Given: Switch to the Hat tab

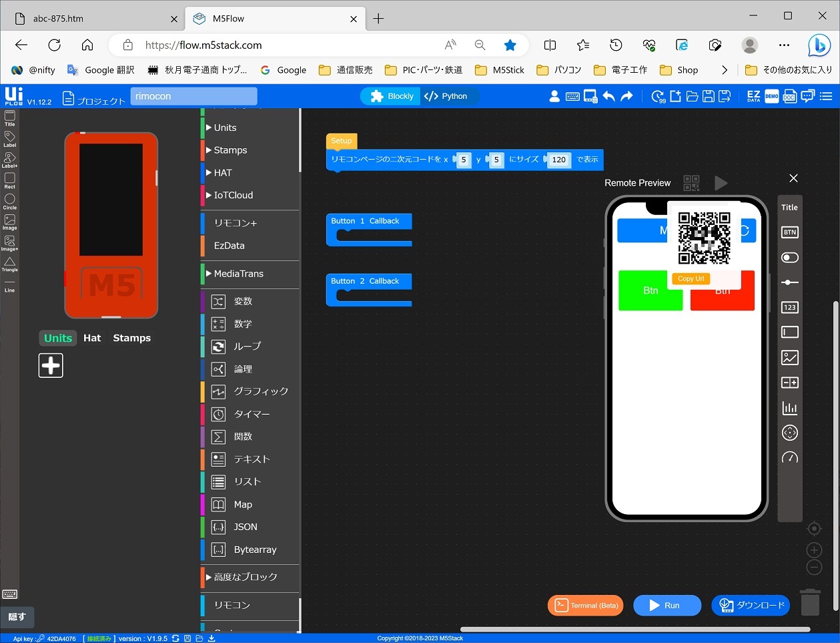Looking at the screenshot, I should [x=92, y=338].
